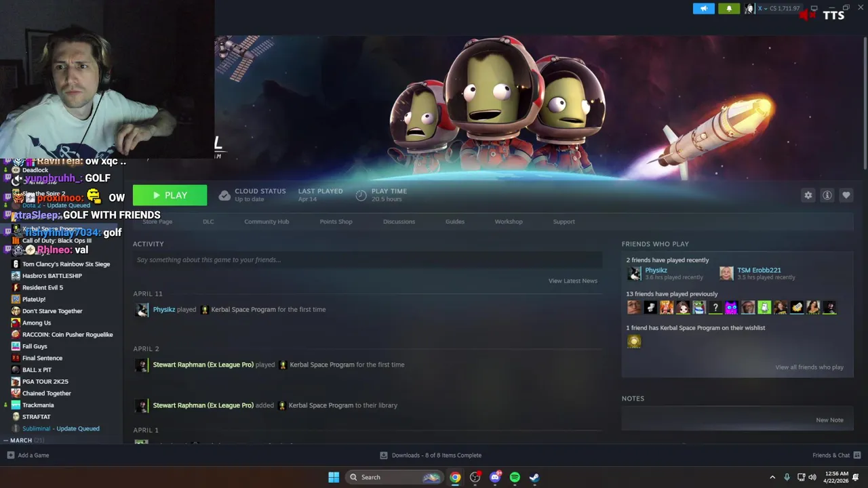Open the account avatar at top right
Viewport: 868px width, 488px height.
pyautogui.click(x=749, y=9)
